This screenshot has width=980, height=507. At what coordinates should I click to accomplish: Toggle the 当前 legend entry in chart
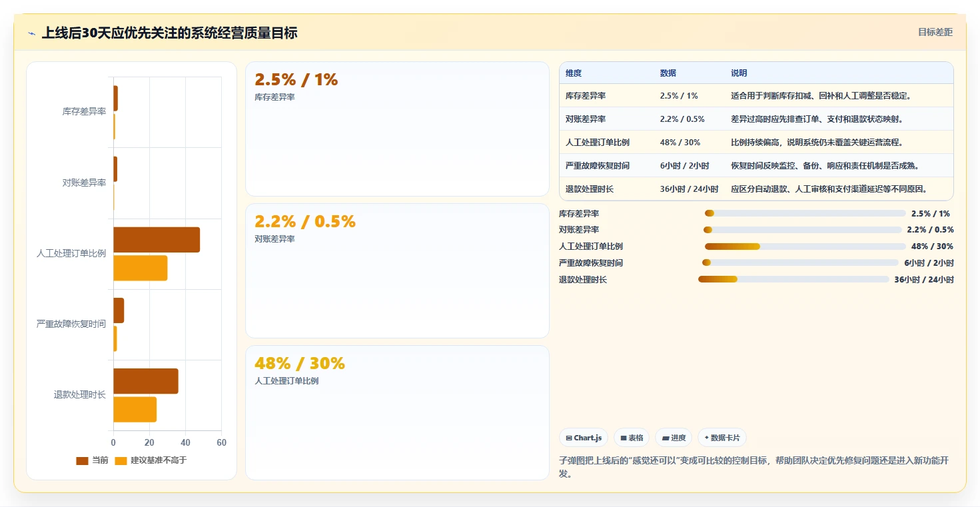click(x=92, y=460)
